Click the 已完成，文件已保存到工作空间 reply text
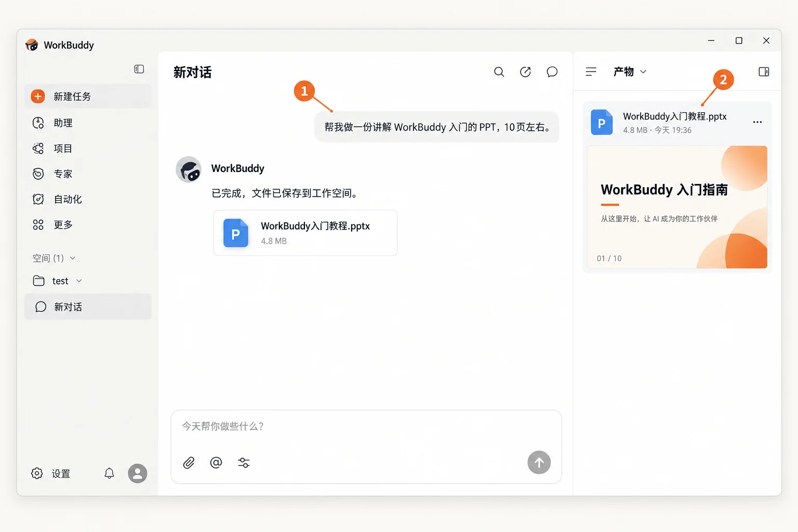The height and width of the screenshot is (532, 798). (x=286, y=193)
